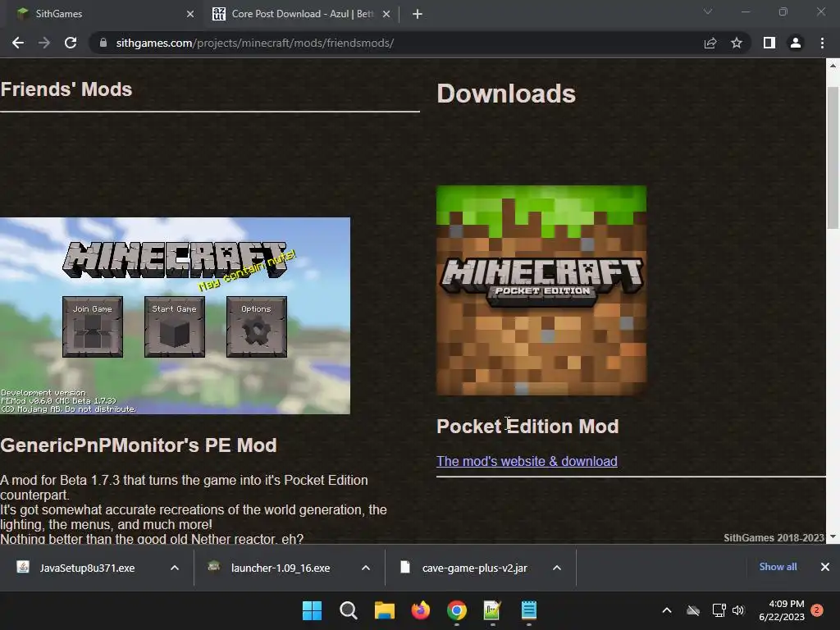This screenshot has width=840, height=630.
Task: Click the Minecraft Pocket Edition image
Action: click(541, 290)
